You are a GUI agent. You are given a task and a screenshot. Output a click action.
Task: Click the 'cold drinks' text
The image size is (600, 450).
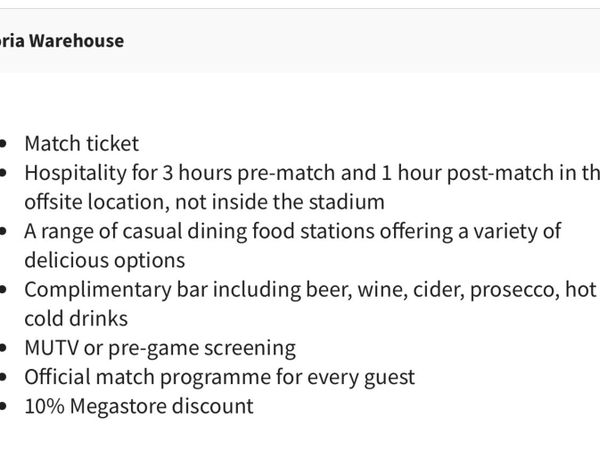click(x=76, y=319)
